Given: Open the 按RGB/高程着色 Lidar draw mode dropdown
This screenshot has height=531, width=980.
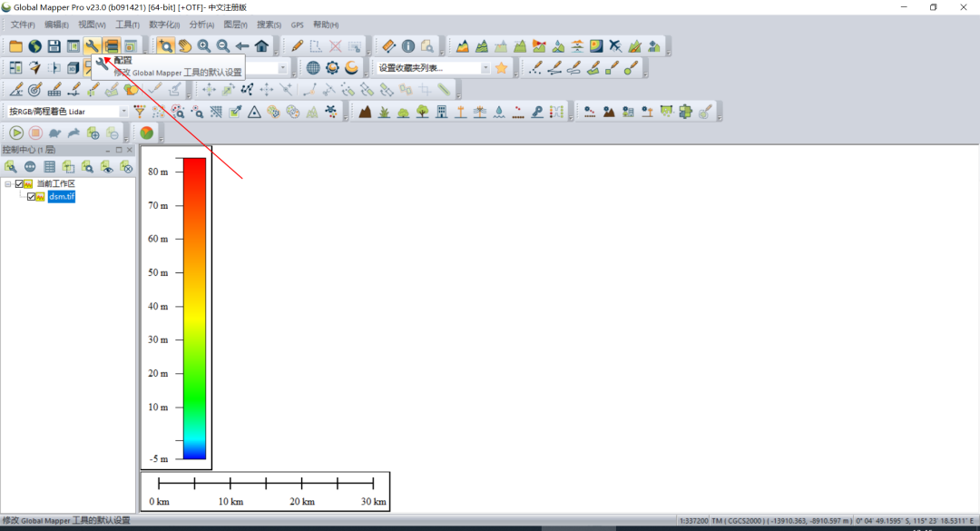Looking at the screenshot, I should click(123, 112).
